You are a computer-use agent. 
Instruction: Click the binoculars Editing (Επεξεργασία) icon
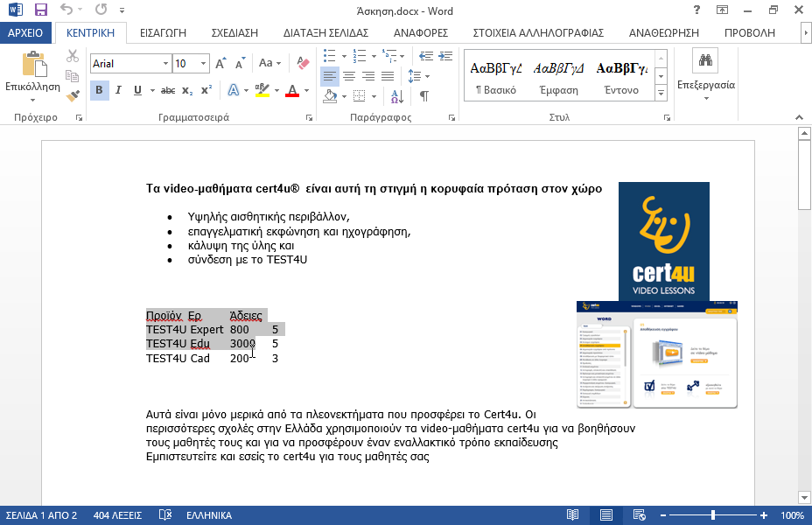[706, 60]
